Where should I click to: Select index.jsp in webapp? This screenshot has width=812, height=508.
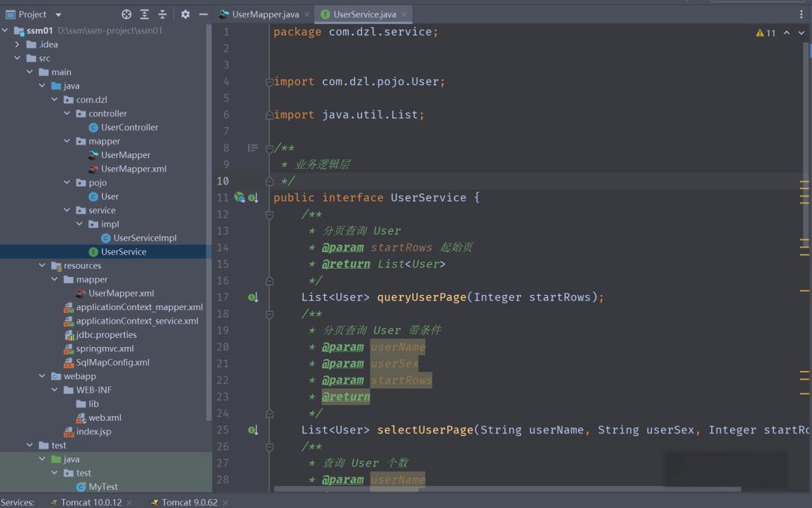click(94, 431)
